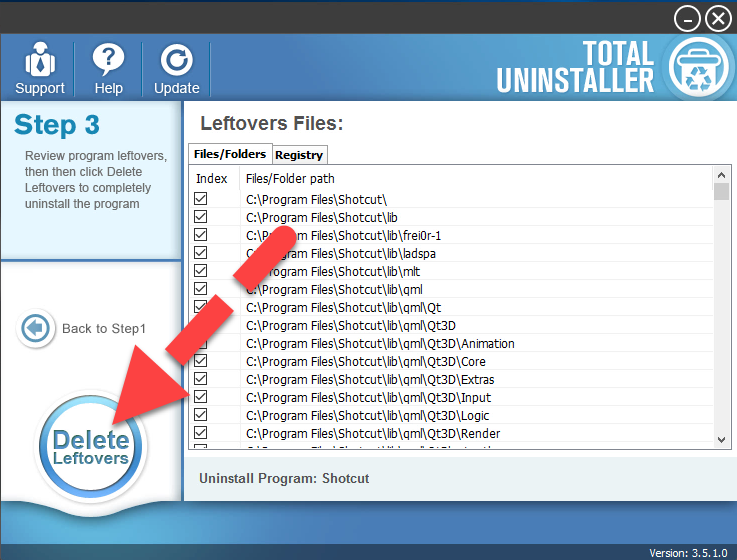Switch to the Registry tab
737x560 pixels.
coord(299,155)
